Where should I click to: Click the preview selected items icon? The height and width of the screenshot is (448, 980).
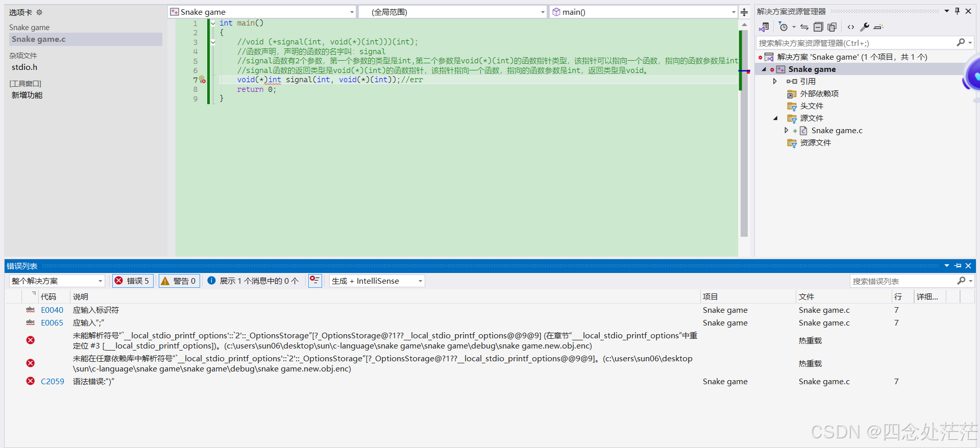[x=878, y=27]
